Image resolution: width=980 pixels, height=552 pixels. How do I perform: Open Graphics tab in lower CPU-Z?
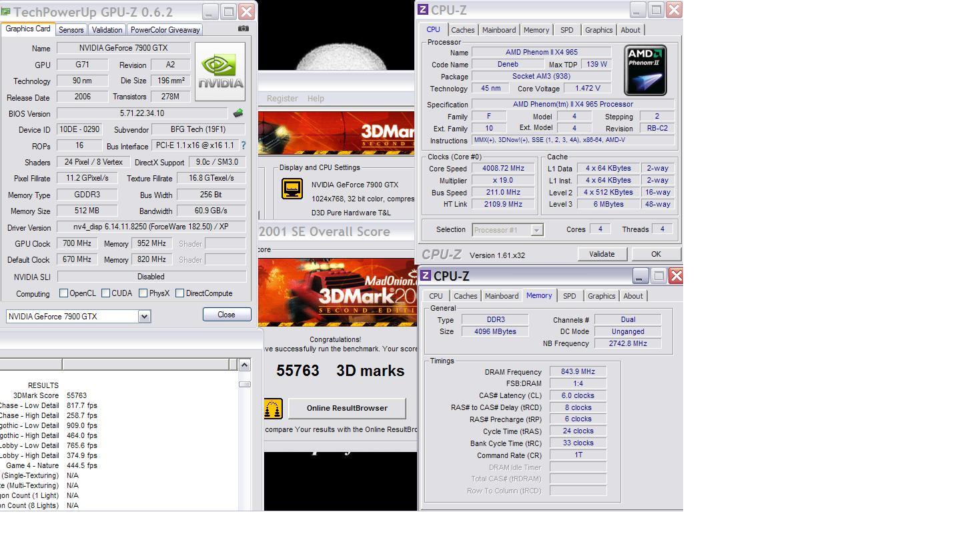tap(601, 296)
